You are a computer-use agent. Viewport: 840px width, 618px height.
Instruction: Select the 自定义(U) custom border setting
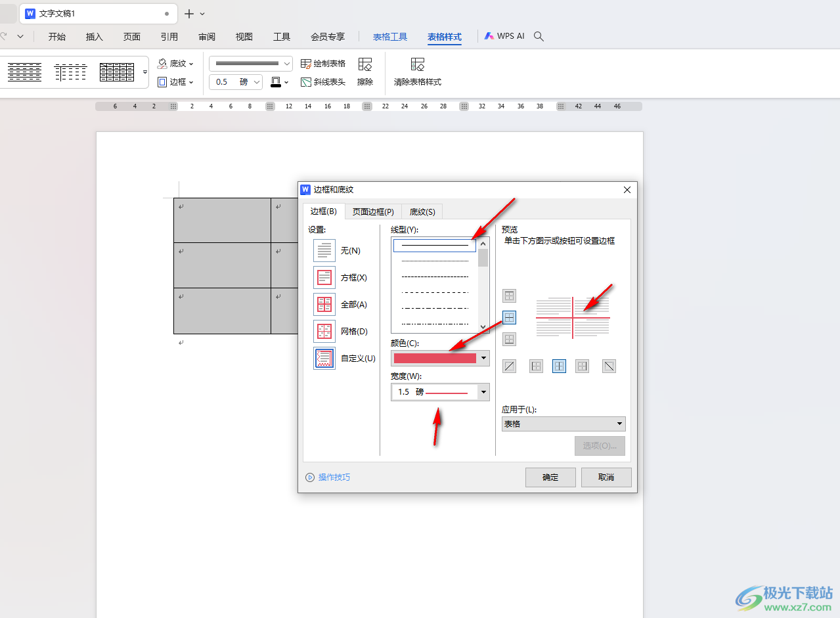pyautogui.click(x=324, y=359)
